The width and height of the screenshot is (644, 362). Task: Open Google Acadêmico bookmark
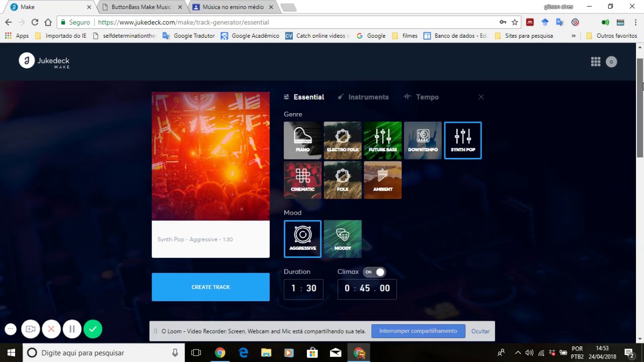click(x=250, y=36)
